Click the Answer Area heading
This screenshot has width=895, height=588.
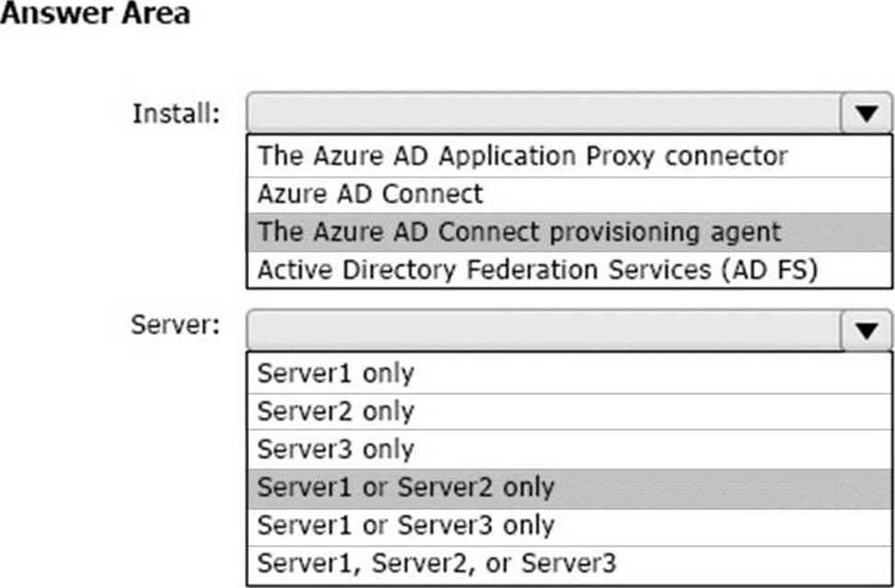95,13
